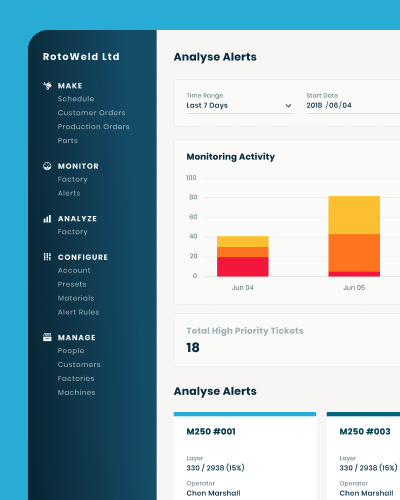Open Presets under Configure
Viewport: 400px width, 500px height.
pos(72,284)
